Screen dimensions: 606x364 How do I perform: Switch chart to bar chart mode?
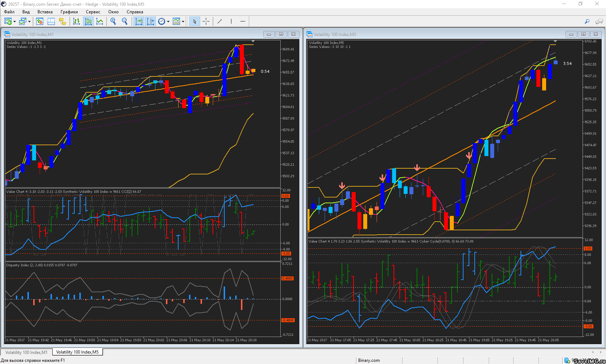[x=76, y=22]
